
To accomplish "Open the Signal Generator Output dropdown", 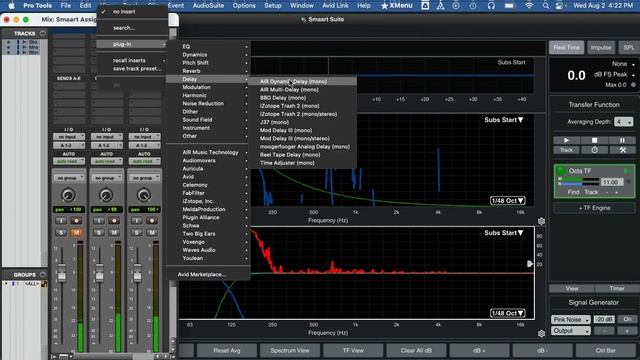I will (571, 331).
